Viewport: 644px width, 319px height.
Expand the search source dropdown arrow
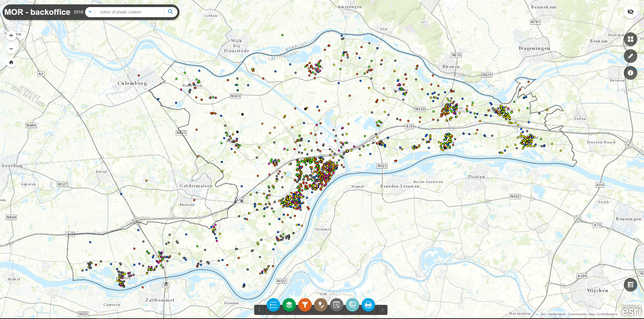point(90,12)
